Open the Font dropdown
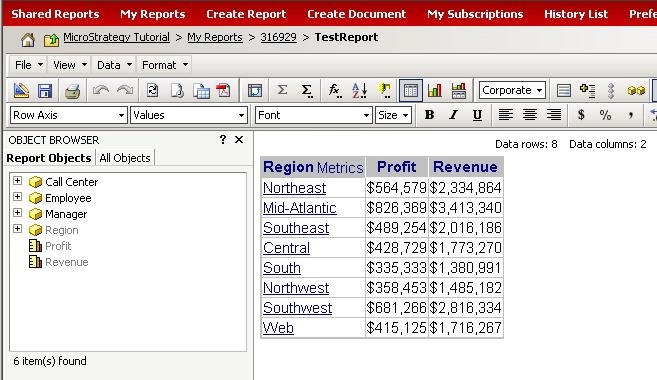Viewport: 657px width, 380px height. (313, 115)
